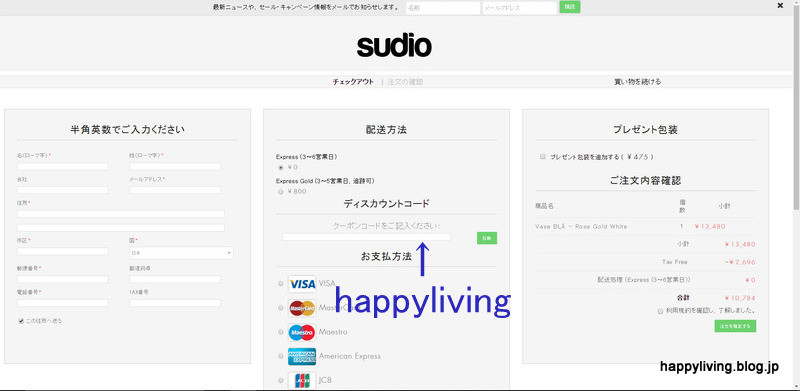This screenshot has width=800, height=391.
Task: Focus the coupon code input field
Action: click(x=366, y=237)
